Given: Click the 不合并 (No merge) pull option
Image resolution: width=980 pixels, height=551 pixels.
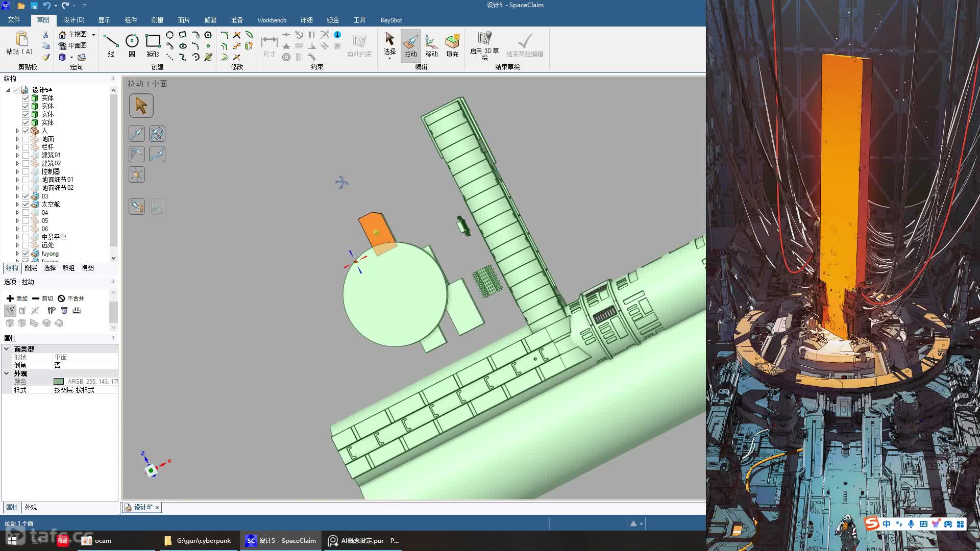Looking at the screenshot, I should [x=71, y=298].
